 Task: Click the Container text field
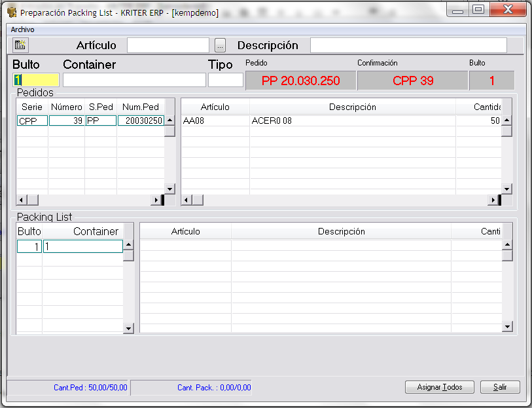pyautogui.click(x=133, y=80)
